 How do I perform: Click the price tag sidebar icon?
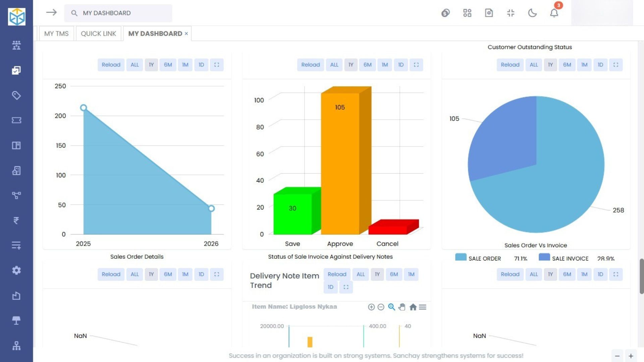pyautogui.click(x=16, y=95)
